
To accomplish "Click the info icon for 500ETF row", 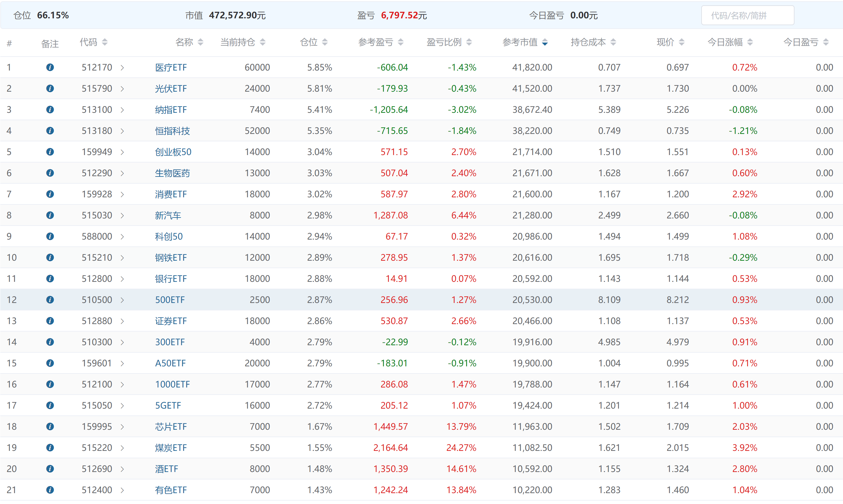I will pos(50,300).
